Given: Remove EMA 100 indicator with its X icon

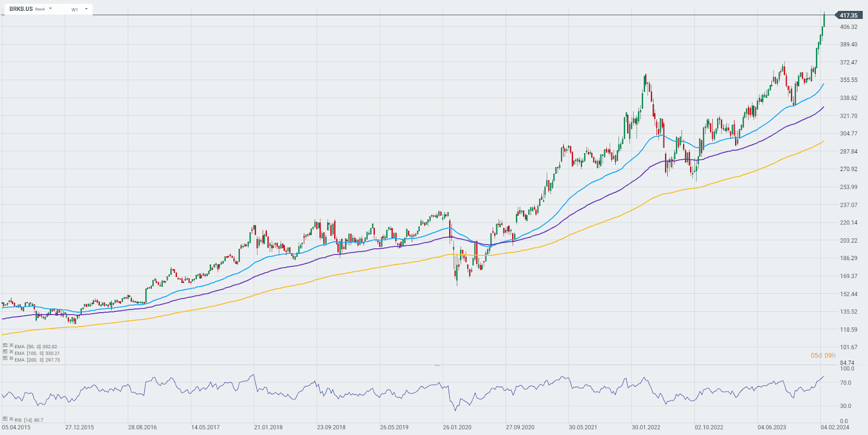Looking at the screenshot, I should click(11, 352).
